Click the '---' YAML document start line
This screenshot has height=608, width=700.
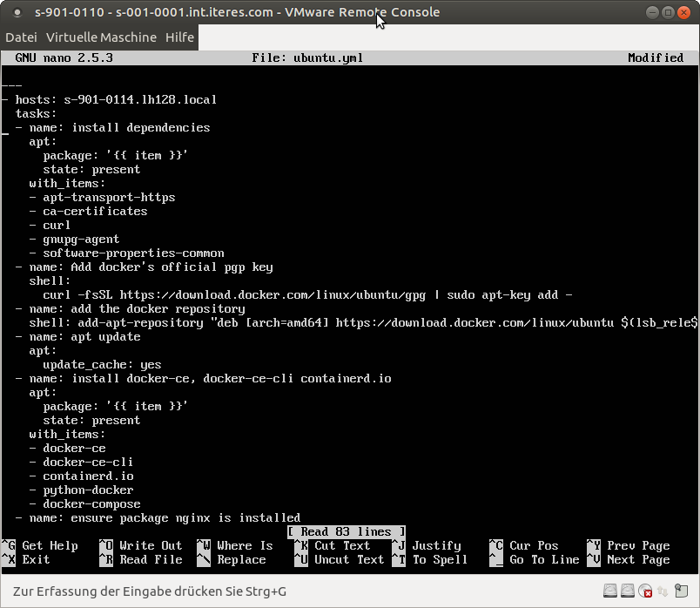11,85
